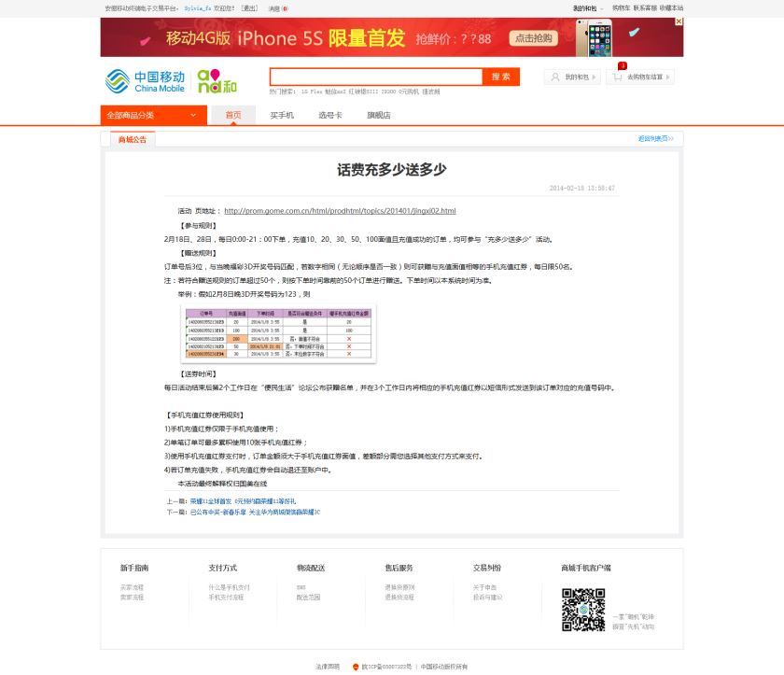The height and width of the screenshot is (675, 784).
Task: Click 联系客服 in the top bar
Action: [x=645, y=8]
